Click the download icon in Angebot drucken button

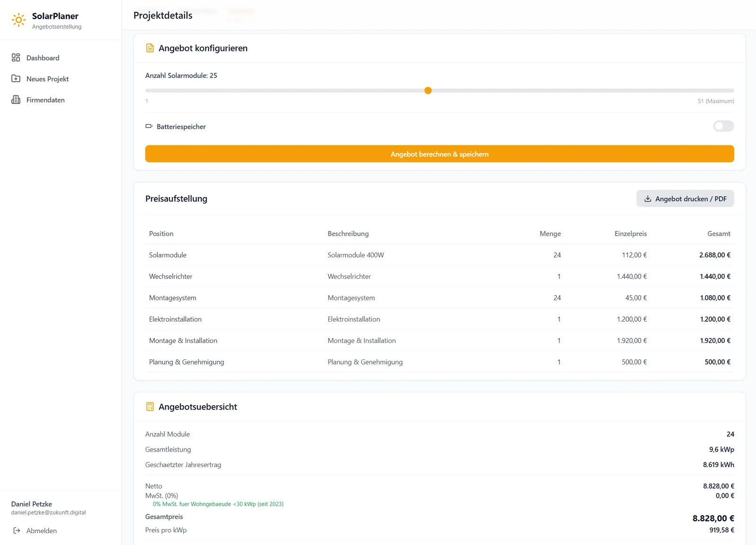point(648,199)
